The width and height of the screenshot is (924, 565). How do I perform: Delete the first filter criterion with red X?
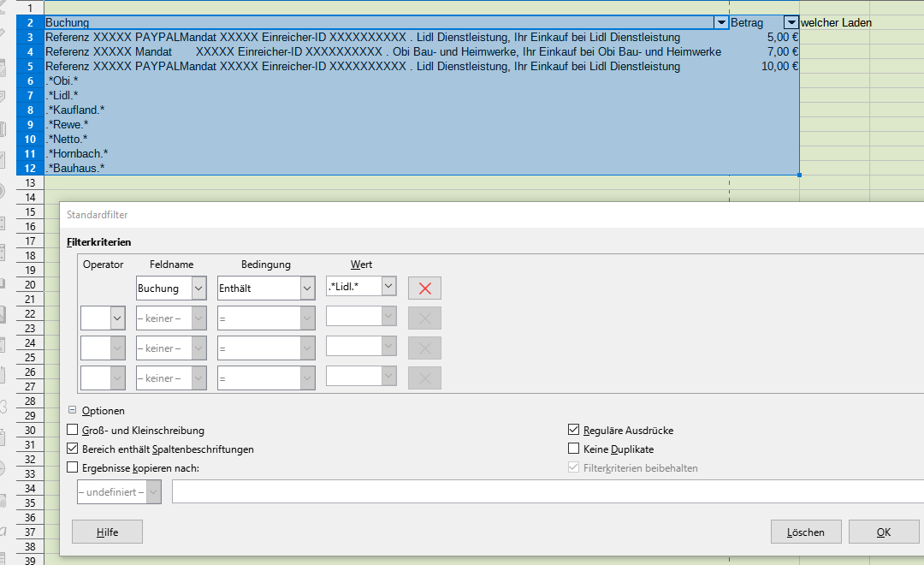424,288
